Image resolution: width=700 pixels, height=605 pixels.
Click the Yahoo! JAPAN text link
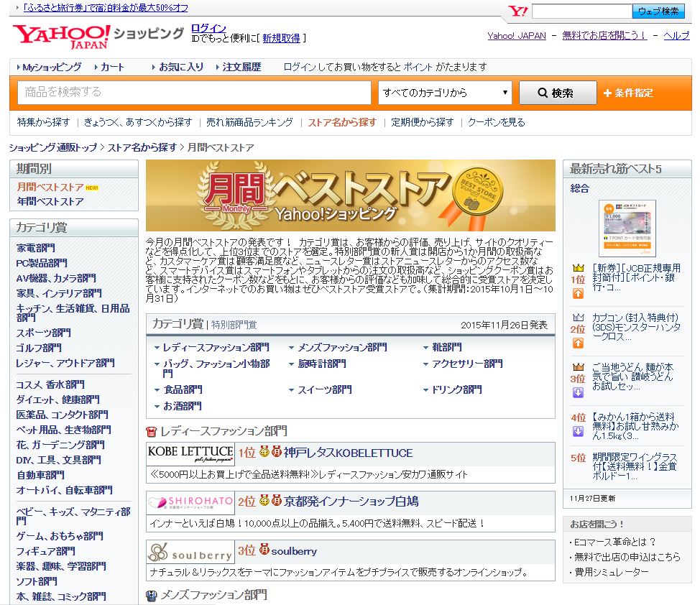[517, 36]
